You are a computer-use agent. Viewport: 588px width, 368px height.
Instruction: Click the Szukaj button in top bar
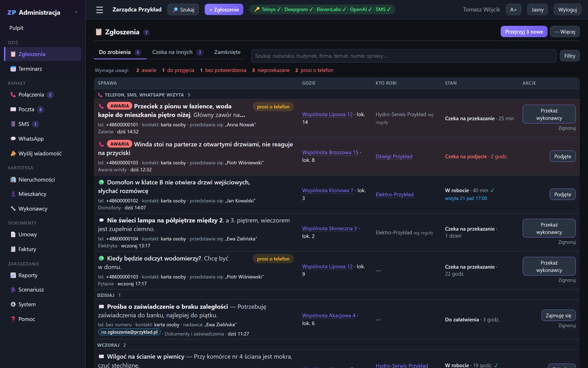(x=183, y=10)
